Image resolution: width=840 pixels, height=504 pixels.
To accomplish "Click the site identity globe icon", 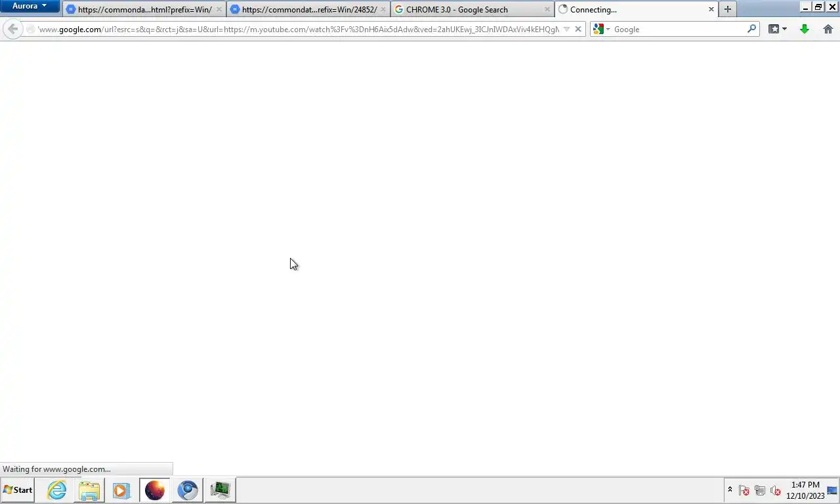I will coord(30,29).
